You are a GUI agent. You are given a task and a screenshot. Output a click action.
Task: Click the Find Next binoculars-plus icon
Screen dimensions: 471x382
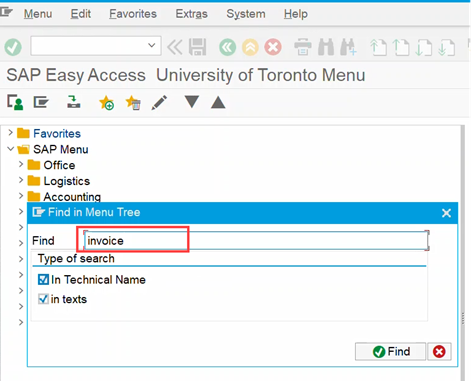(x=348, y=47)
